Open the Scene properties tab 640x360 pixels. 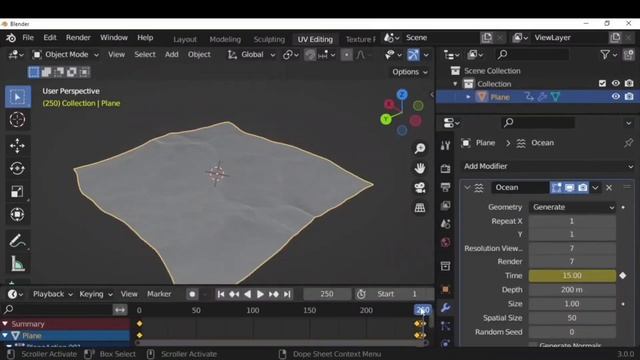tap(445, 224)
